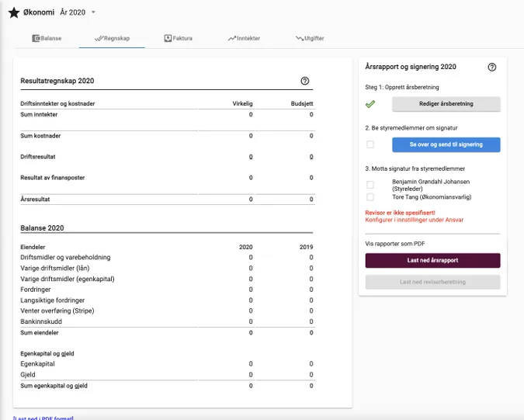
Task: Click the Langsiktige fordringer row
Action: click(168, 300)
